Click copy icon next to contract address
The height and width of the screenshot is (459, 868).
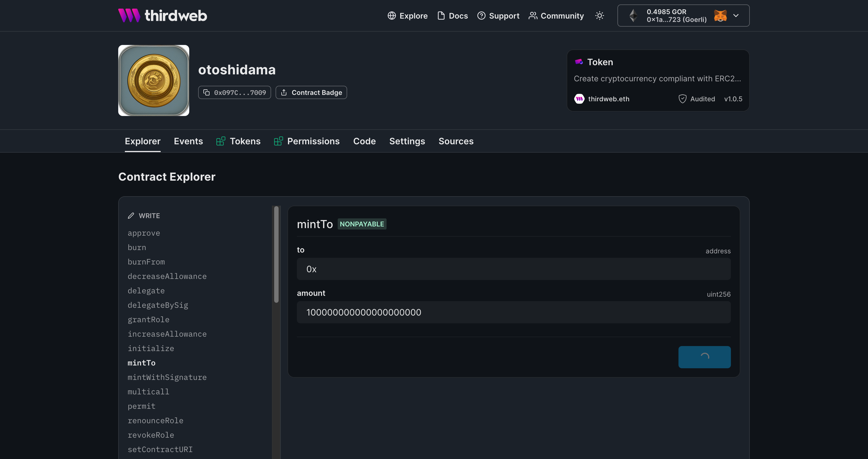coord(206,92)
